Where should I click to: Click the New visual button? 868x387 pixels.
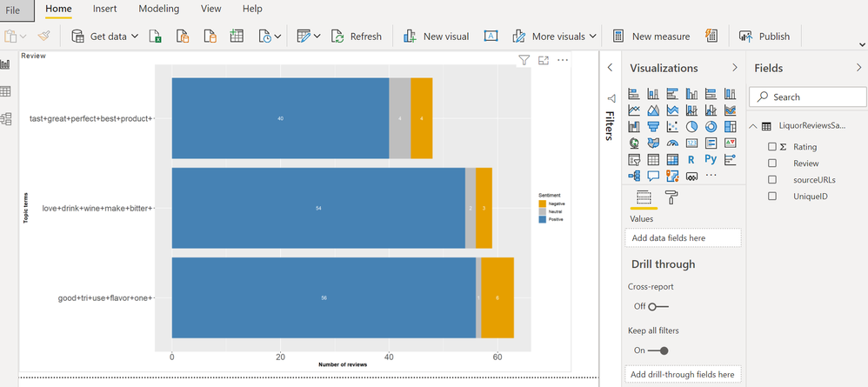(x=436, y=37)
